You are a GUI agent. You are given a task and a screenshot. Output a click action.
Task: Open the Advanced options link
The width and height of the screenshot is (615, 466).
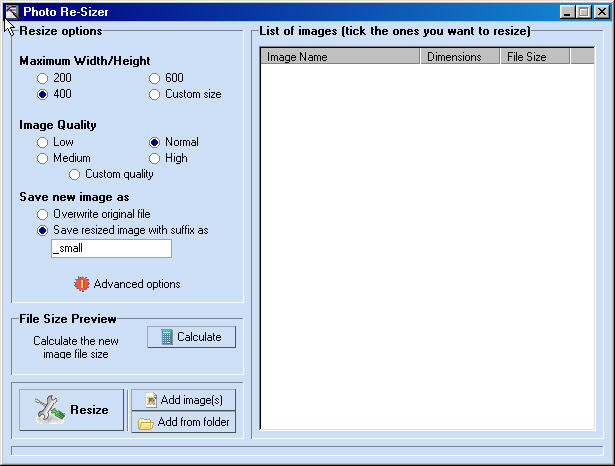pos(137,284)
